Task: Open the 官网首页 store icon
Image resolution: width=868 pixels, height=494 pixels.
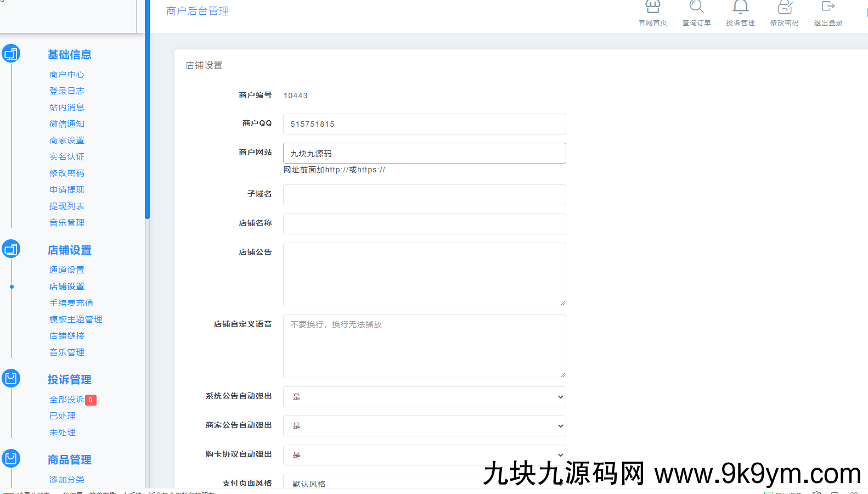Action: pyautogui.click(x=652, y=8)
